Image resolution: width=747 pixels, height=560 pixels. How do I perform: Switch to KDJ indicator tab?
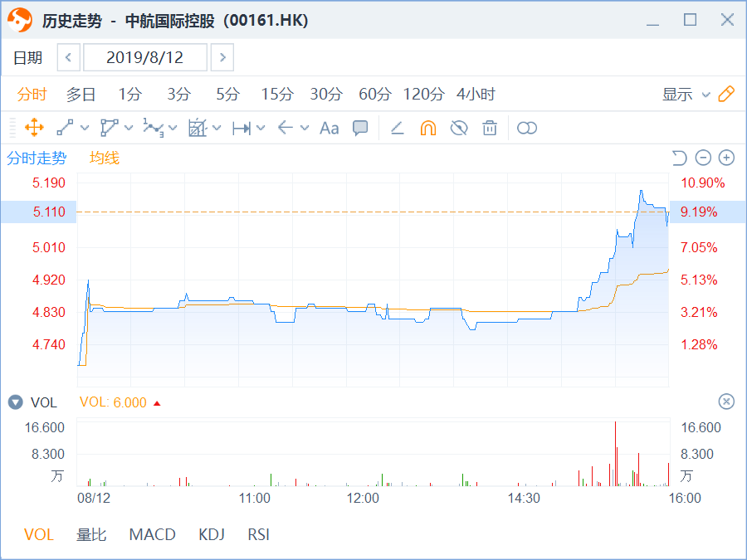click(212, 534)
